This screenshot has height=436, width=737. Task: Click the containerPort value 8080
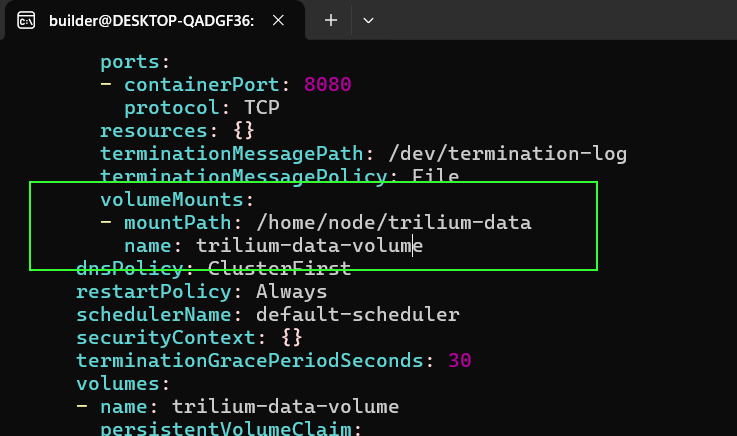click(328, 85)
